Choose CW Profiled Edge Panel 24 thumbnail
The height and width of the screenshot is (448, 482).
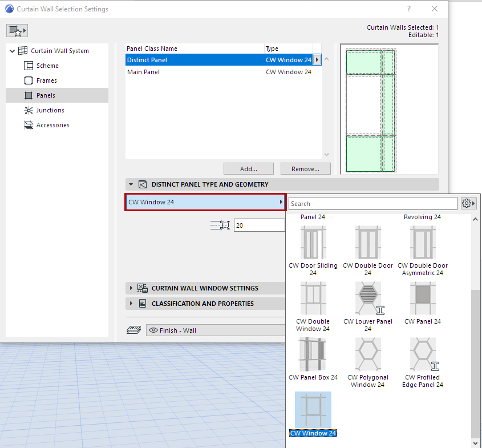[423, 354]
